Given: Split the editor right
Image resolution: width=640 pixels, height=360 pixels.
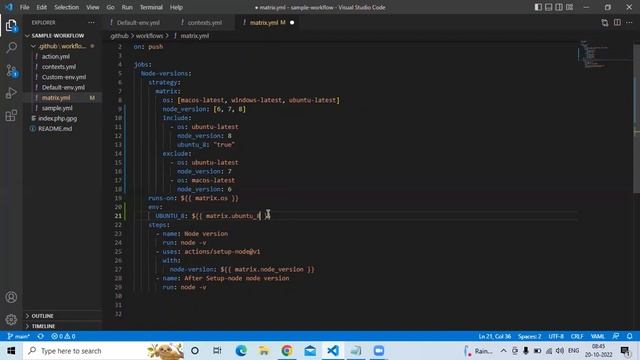Looking at the screenshot, I should tap(617, 22).
